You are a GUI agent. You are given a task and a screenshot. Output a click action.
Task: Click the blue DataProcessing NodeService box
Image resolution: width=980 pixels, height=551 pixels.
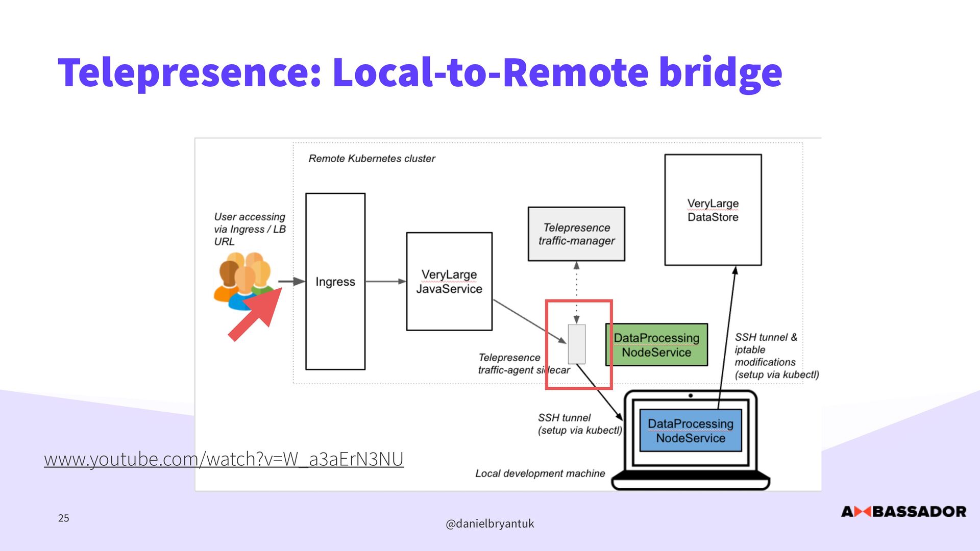(691, 430)
